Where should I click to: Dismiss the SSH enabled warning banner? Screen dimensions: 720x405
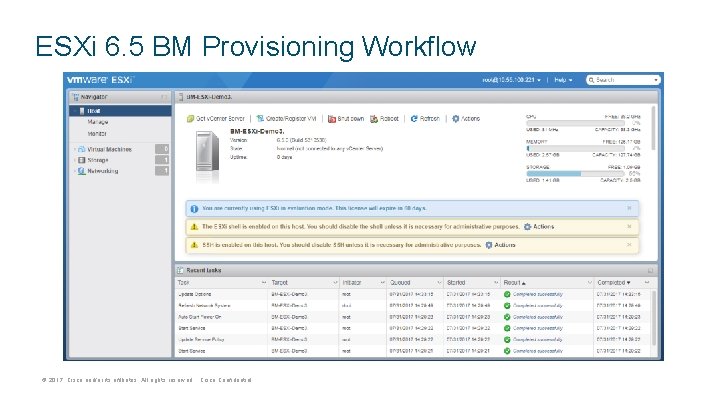629,245
